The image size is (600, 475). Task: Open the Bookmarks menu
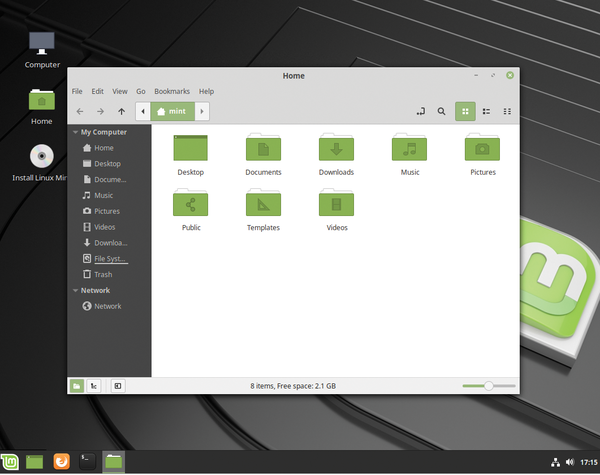click(x=171, y=91)
